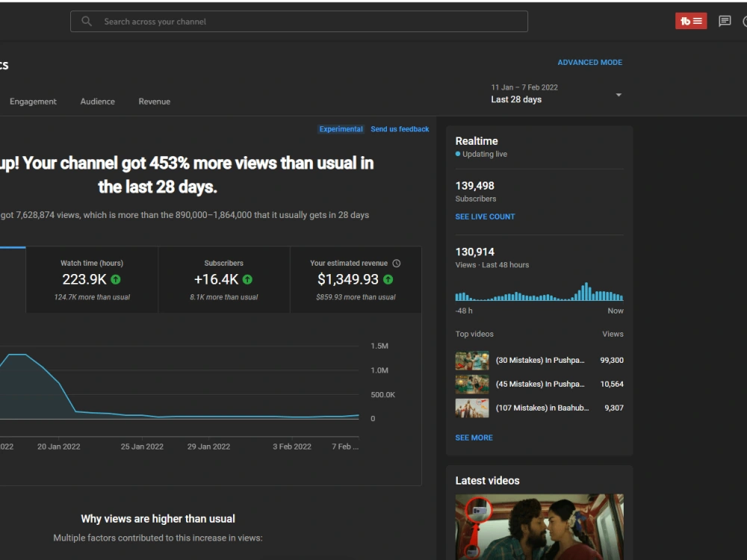Open the Revenue tab
The width and height of the screenshot is (747, 560).
[x=155, y=102]
